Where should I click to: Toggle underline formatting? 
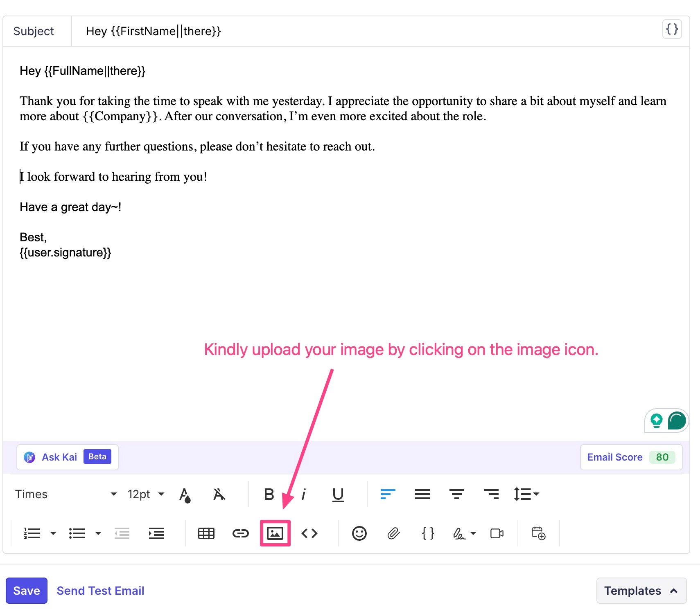coord(338,495)
